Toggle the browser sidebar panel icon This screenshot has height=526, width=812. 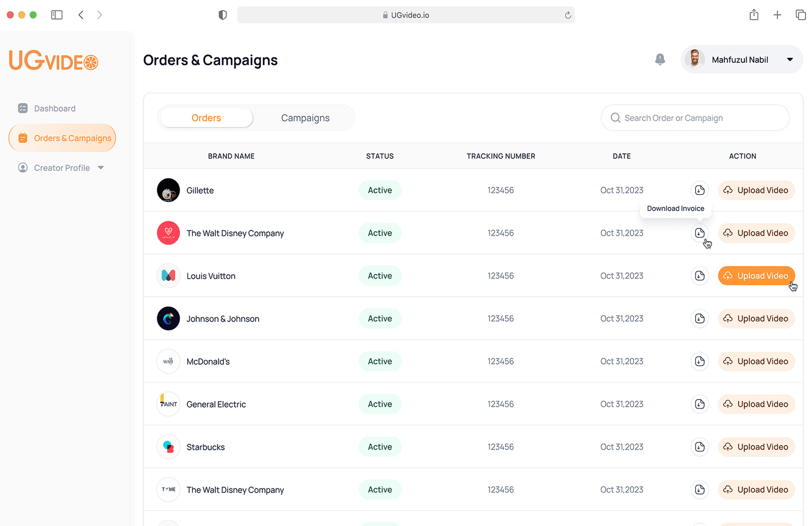[57, 15]
